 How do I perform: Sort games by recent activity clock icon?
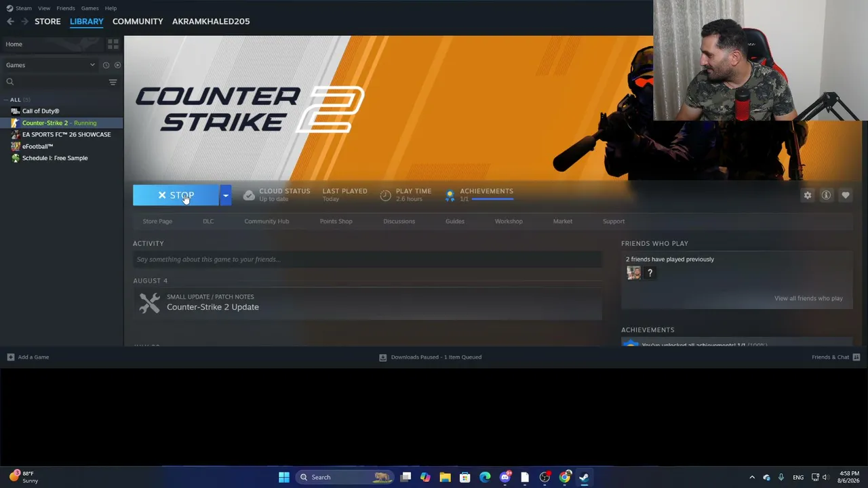106,65
